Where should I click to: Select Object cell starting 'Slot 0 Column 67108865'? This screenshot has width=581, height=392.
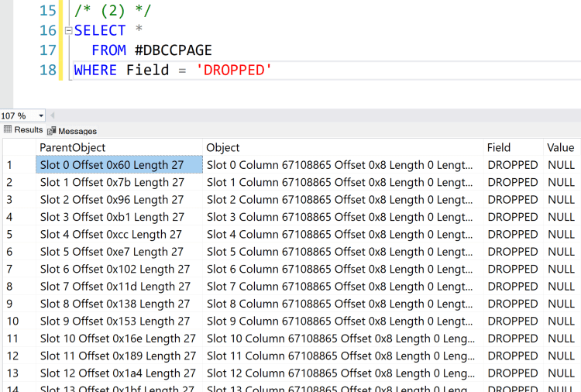342,165
